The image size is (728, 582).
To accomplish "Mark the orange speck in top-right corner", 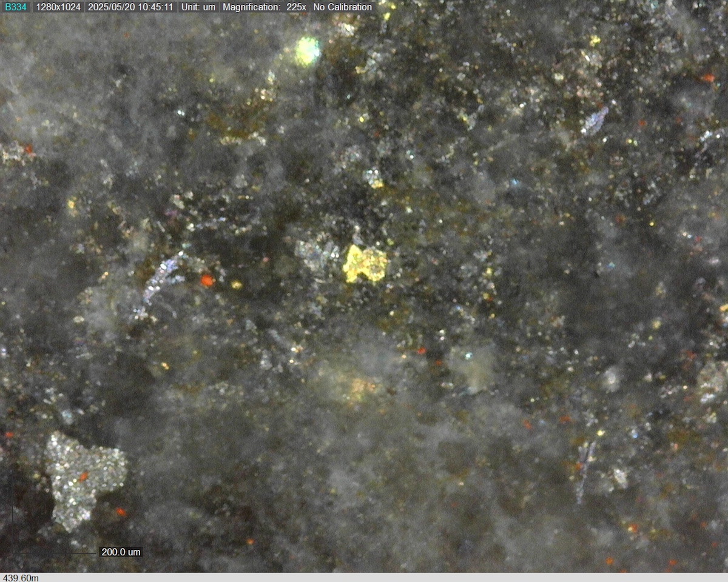I will (708, 78).
